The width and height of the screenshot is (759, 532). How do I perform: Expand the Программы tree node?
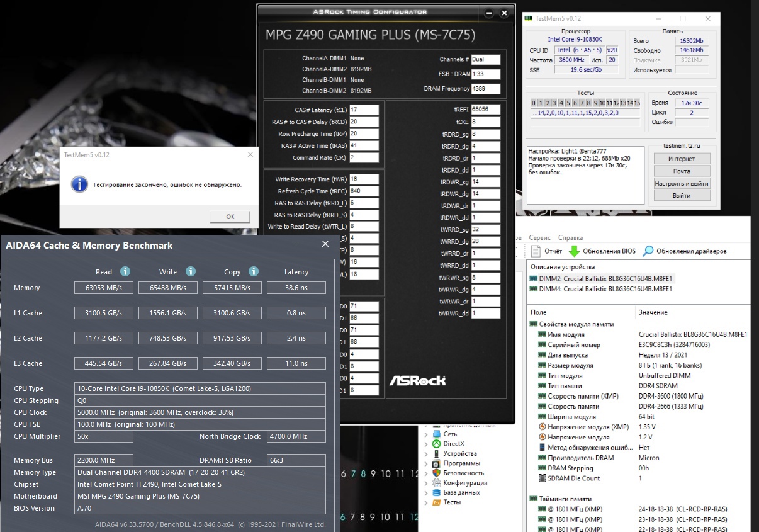coord(425,463)
